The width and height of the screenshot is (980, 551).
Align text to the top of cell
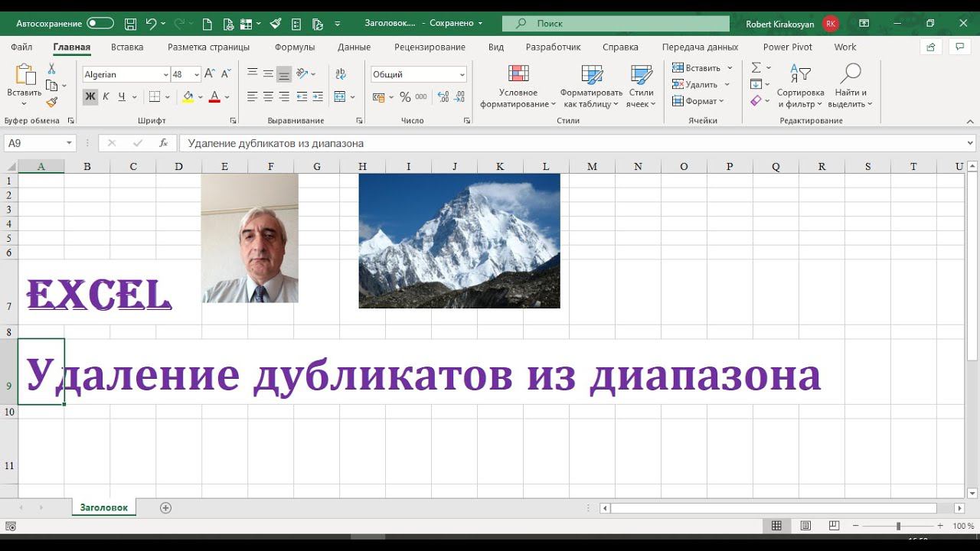252,73
